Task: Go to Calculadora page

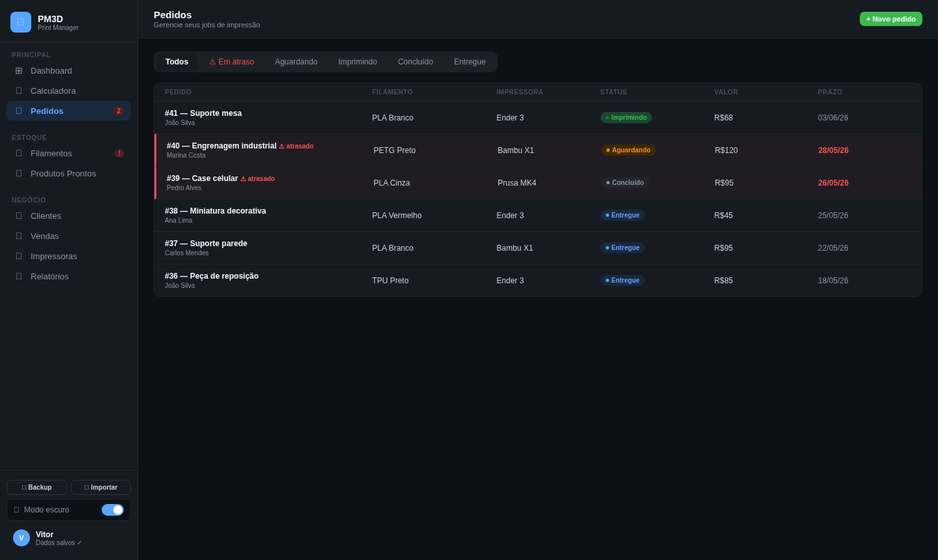Action: coord(68,91)
